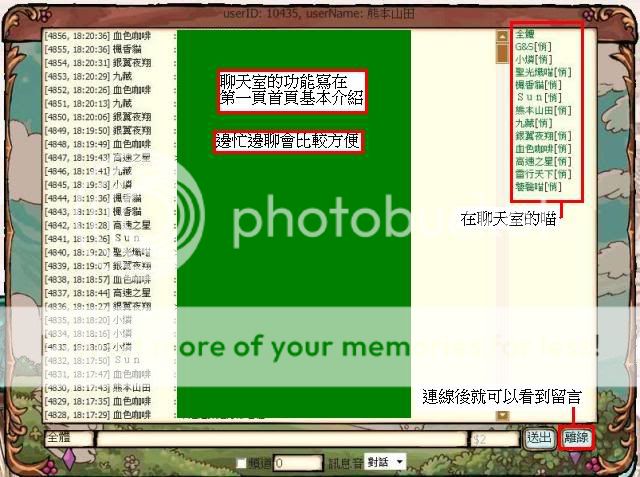Select 血色咖啡[悄] in the user list
640x477 pixels.
coord(543,149)
